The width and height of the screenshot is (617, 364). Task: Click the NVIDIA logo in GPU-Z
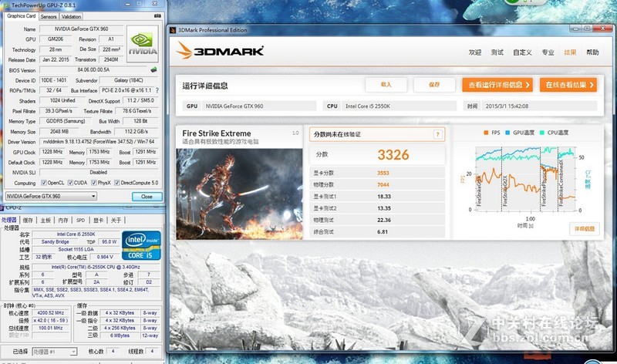(x=143, y=43)
